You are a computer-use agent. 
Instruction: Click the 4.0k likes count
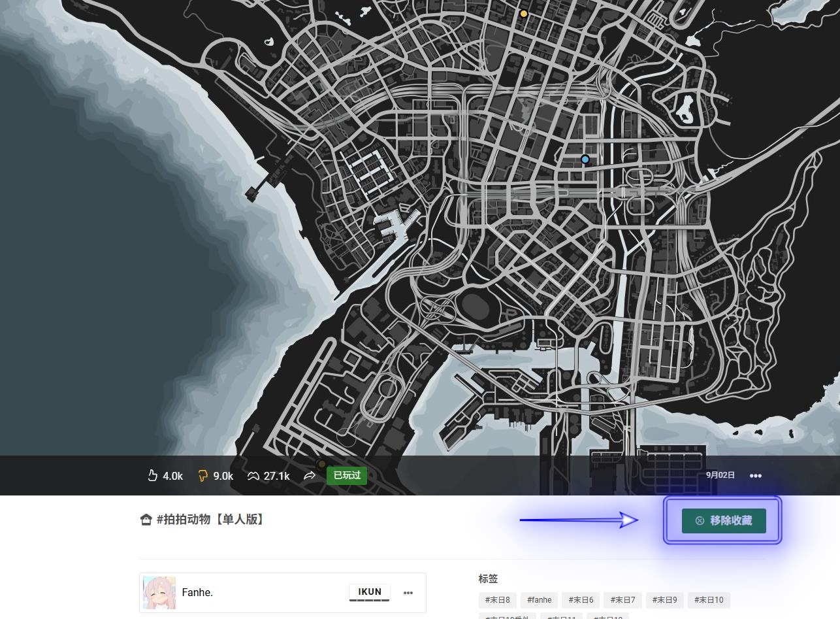pos(172,476)
